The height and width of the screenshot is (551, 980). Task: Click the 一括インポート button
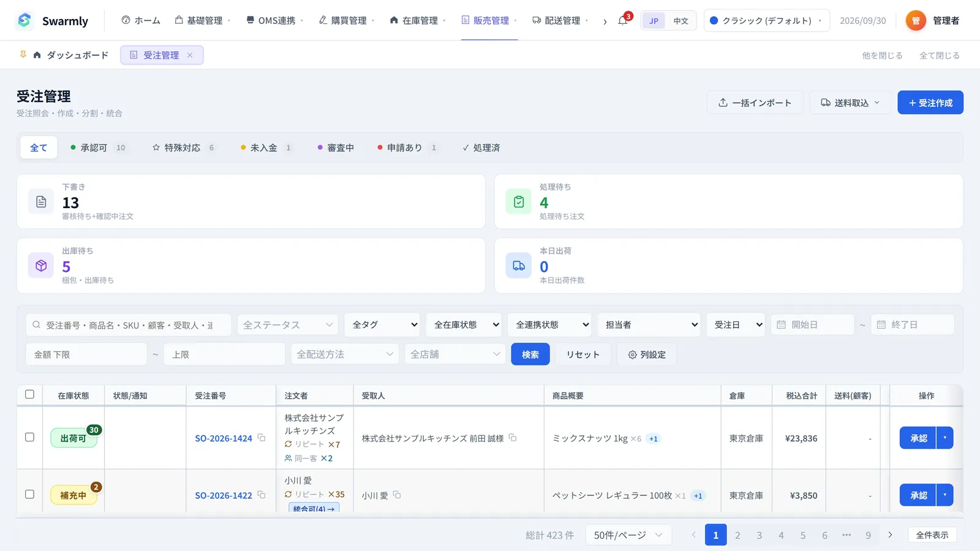[x=755, y=102]
